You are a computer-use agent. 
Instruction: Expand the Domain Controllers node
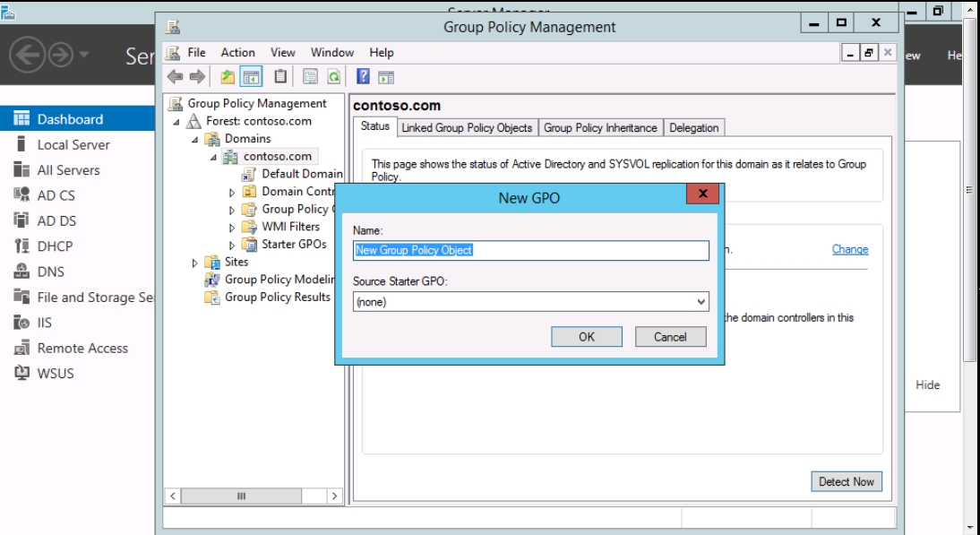(232, 193)
